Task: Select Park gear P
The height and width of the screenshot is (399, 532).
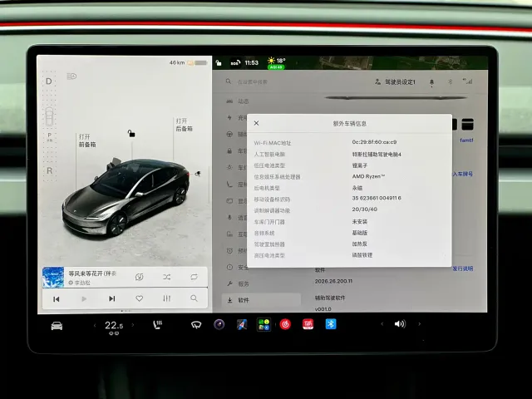Action: point(50,136)
